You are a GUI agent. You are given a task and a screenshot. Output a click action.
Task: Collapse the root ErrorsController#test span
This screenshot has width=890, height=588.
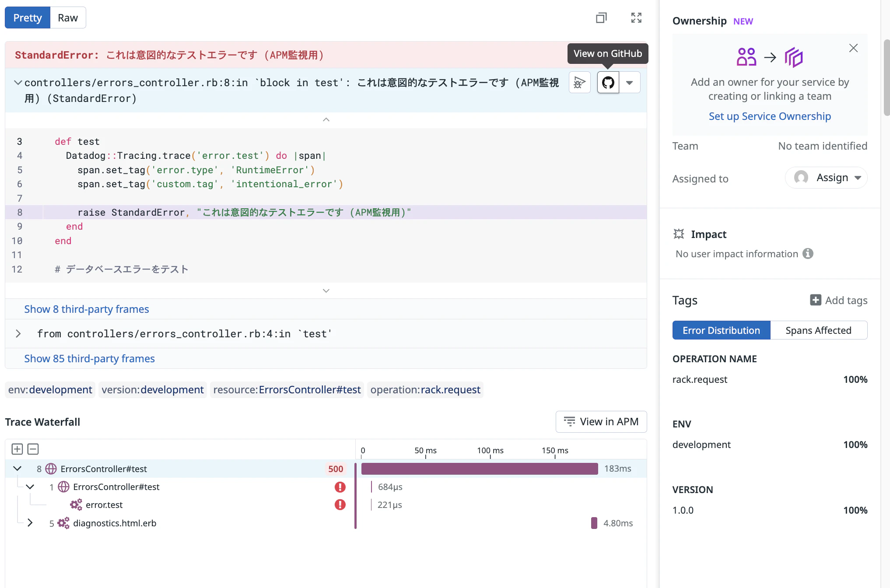[17, 469]
